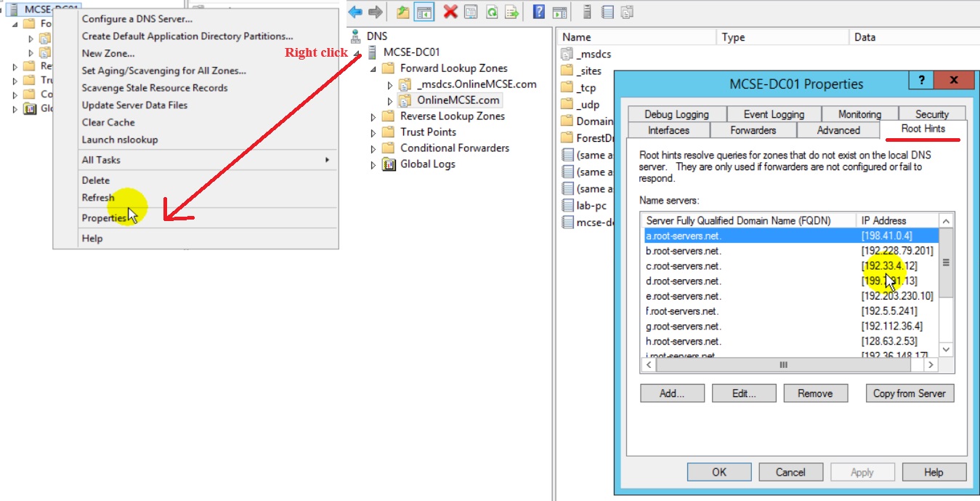Open the Event Logging tab
This screenshot has width=980, height=501.
click(x=774, y=114)
